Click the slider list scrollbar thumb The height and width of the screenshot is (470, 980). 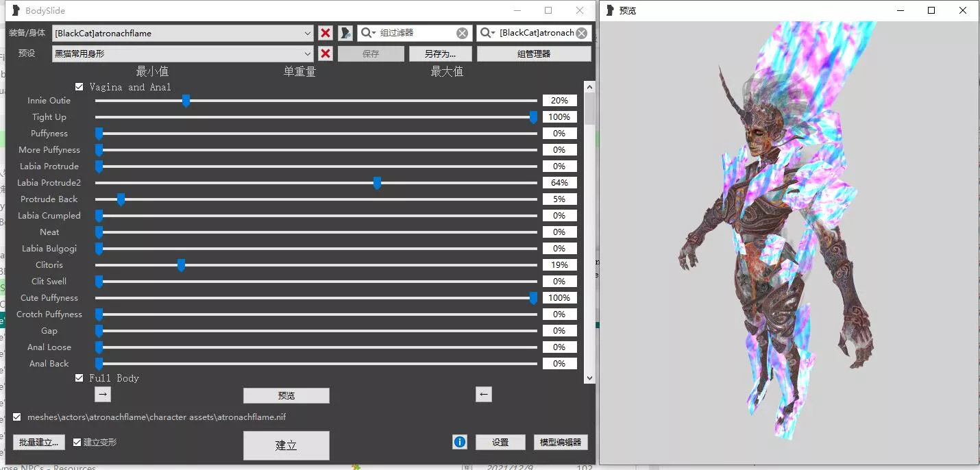(x=589, y=108)
